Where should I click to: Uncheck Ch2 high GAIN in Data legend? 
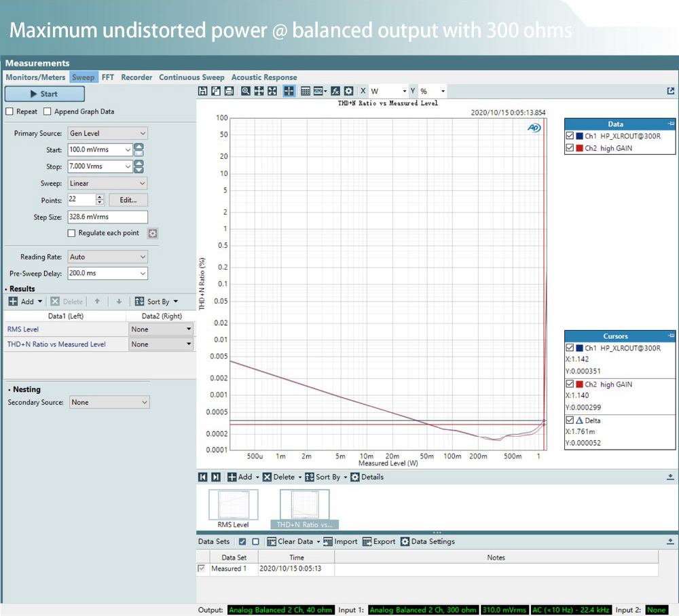[x=570, y=148]
